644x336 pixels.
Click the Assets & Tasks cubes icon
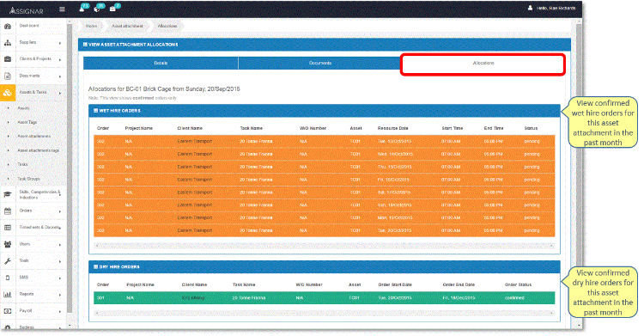[x=8, y=93]
